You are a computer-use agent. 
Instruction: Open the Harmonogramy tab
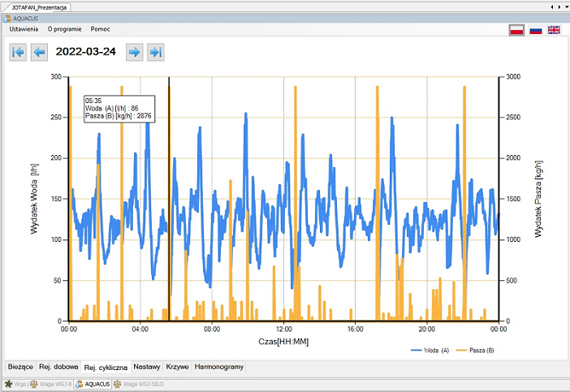pyautogui.click(x=219, y=367)
